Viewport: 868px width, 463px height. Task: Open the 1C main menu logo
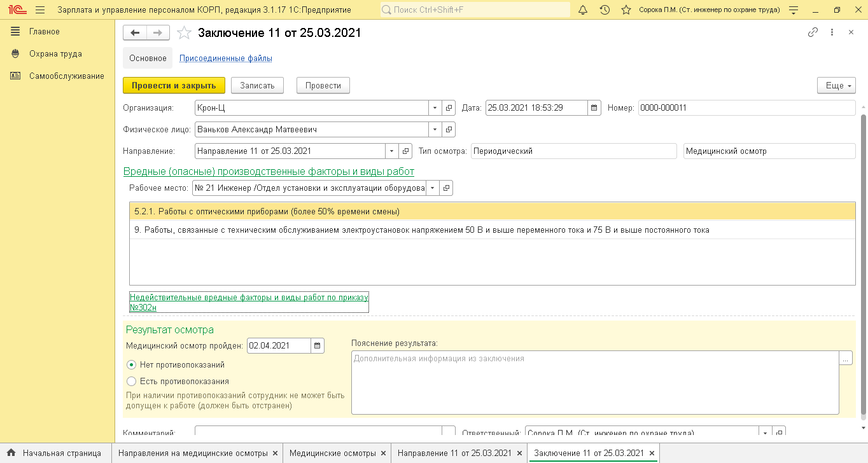tap(16, 10)
